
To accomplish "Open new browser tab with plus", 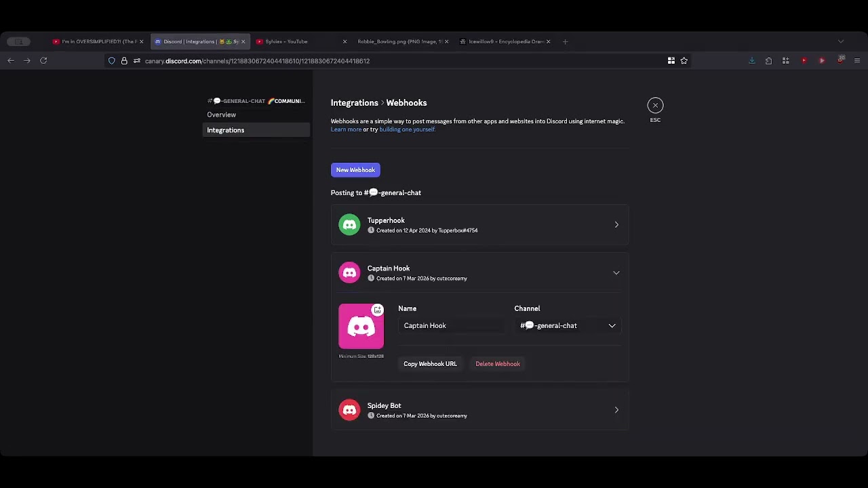I will 565,41.
